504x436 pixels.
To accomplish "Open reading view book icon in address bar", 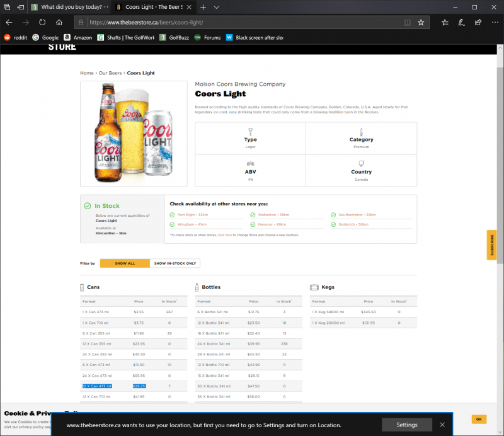I will [x=407, y=22].
